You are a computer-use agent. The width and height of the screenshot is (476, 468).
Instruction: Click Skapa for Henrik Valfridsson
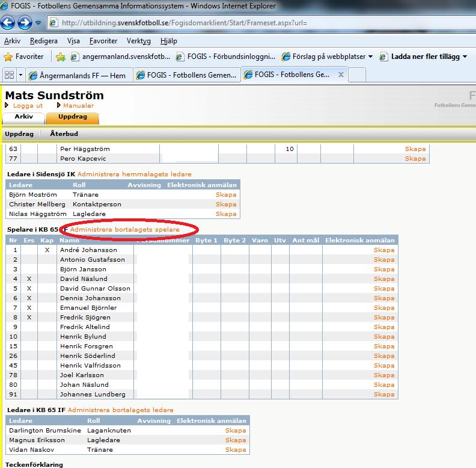(384, 365)
